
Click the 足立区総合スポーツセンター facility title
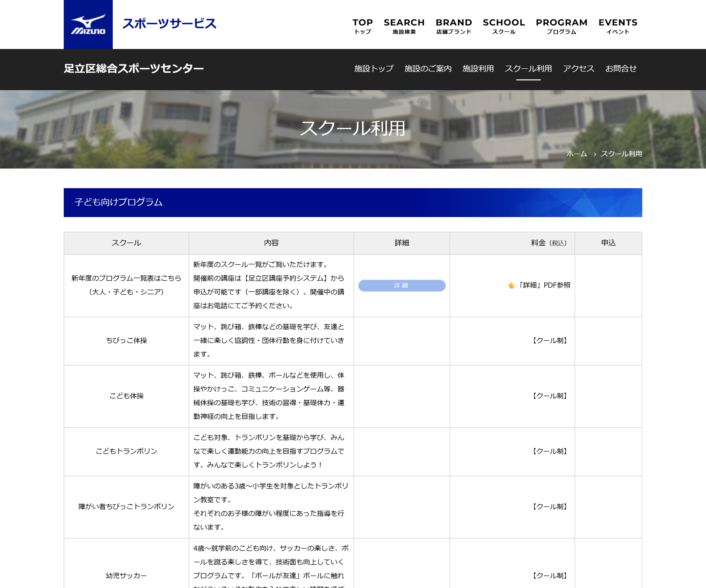(x=134, y=69)
